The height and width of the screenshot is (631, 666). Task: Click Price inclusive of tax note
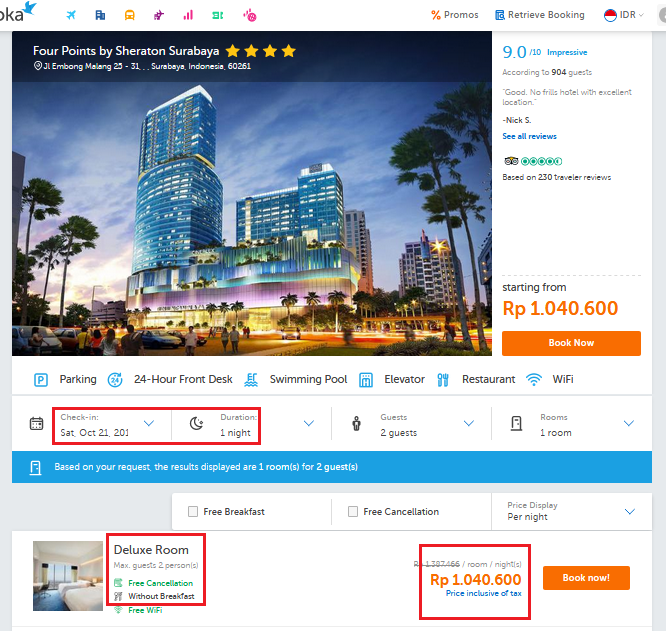click(x=483, y=593)
